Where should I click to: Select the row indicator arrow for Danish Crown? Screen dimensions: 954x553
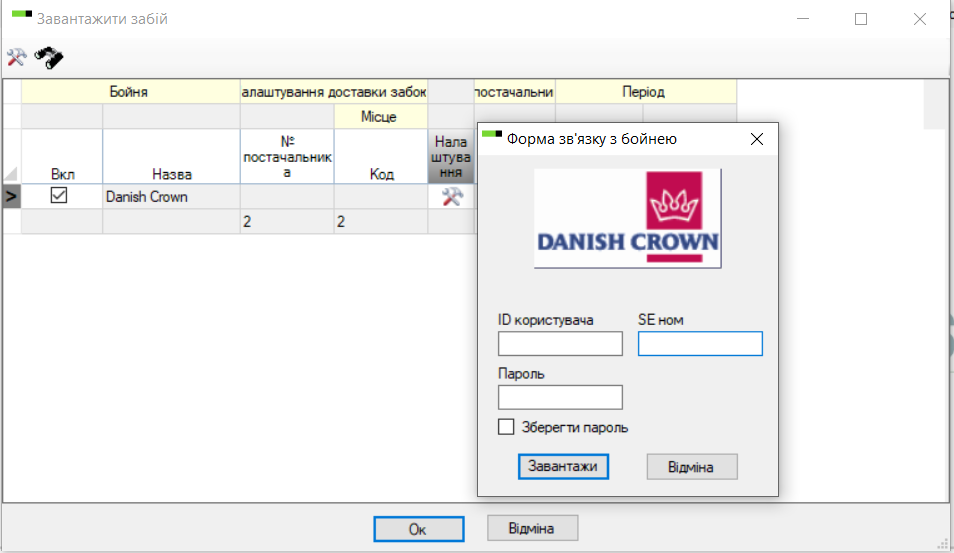(x=12, y=197)
